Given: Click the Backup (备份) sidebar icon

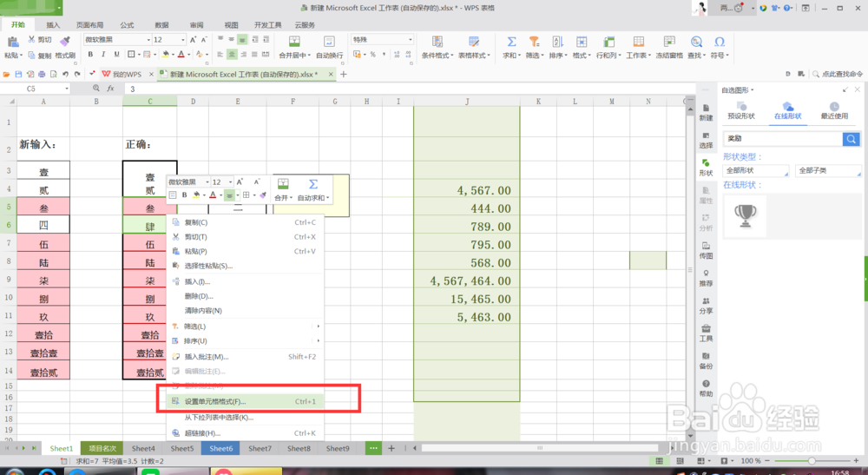Looking at the screenshot, I should pos(706,360).
